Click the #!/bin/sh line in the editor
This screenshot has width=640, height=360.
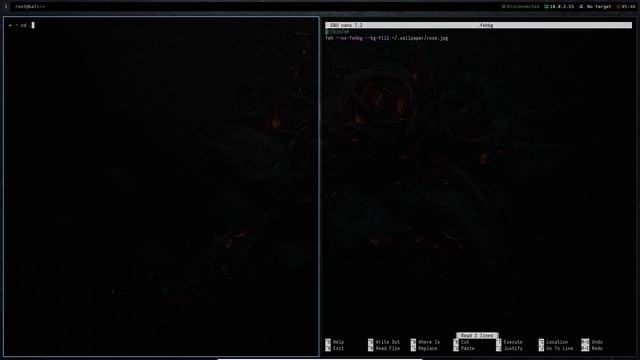[338, 32]
